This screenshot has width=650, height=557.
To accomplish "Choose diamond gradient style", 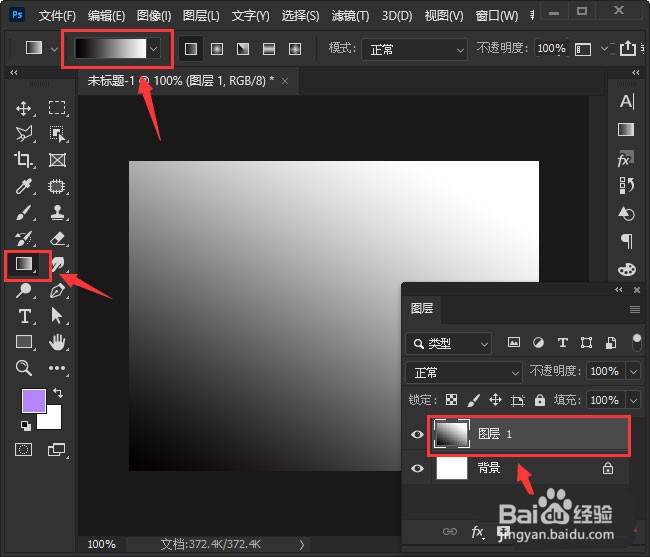I will coord(295,49).
